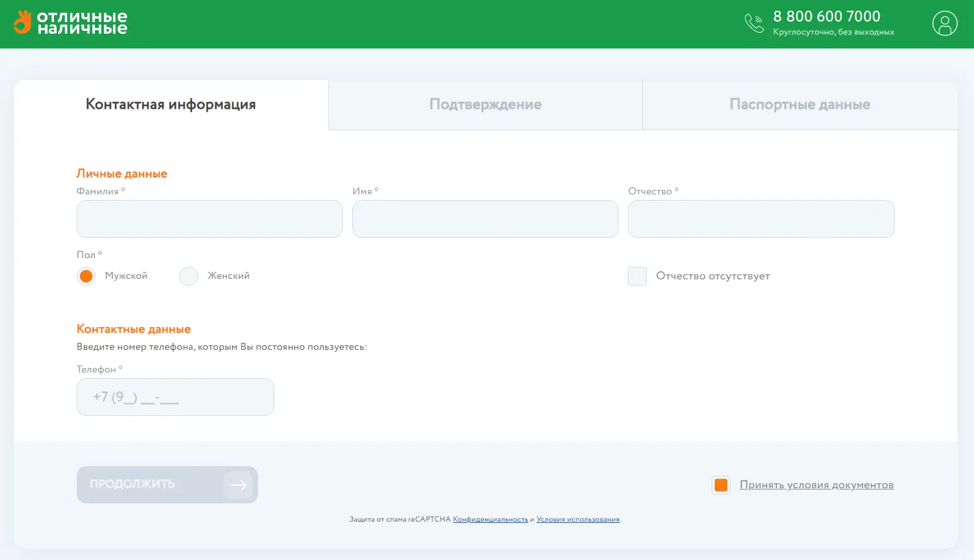Check the Отчество отсутствует checkbox
Image resolution: width=974 pixels, height=560 pixels.
point(637,276)
